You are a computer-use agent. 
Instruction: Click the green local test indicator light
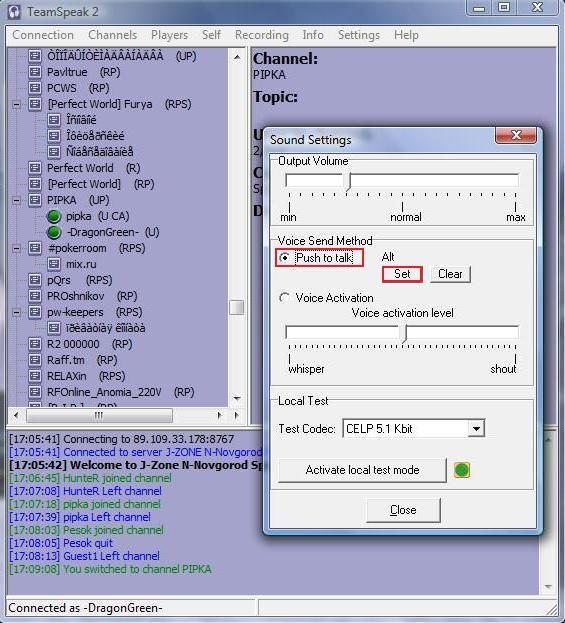[x=462, y=470]
